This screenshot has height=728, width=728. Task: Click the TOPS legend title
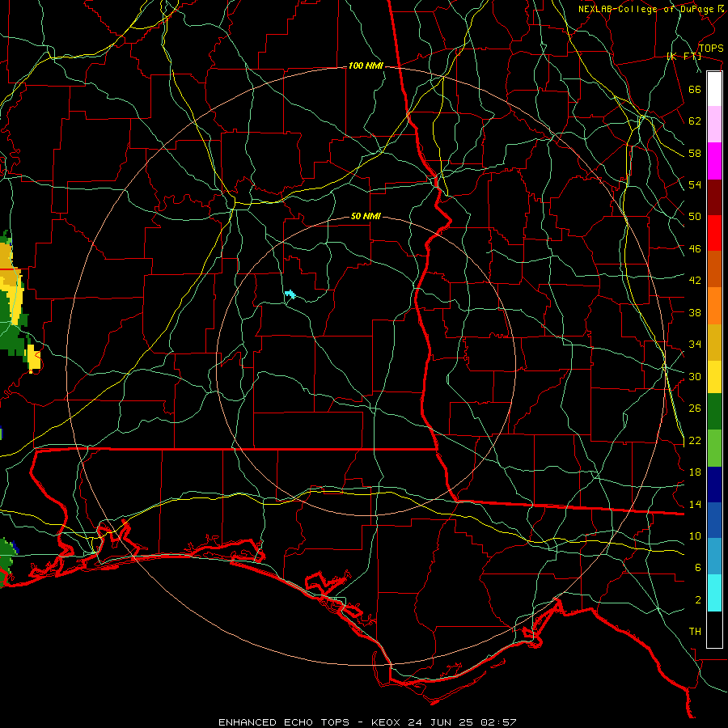711,48
